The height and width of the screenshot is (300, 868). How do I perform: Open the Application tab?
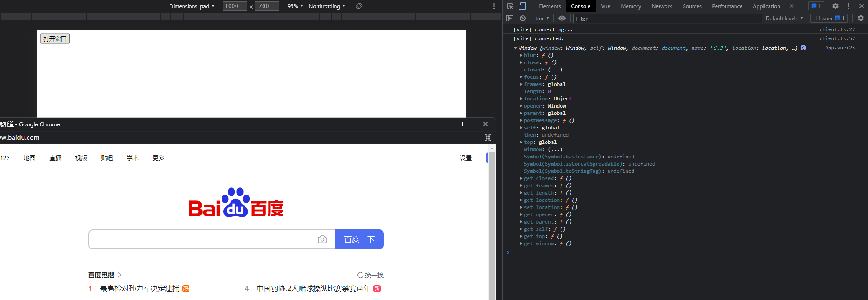766,6
